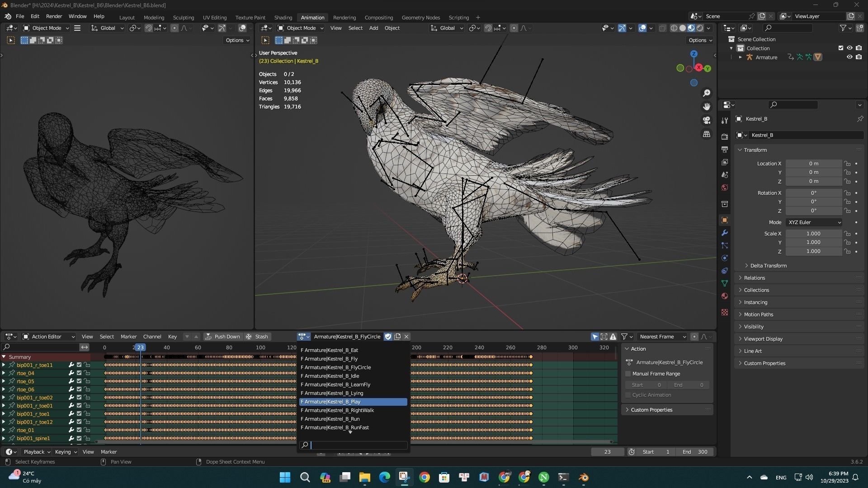Open the Channel menu in Action Editor
This screenshot has height=488, width=868.
pos(152,337)
